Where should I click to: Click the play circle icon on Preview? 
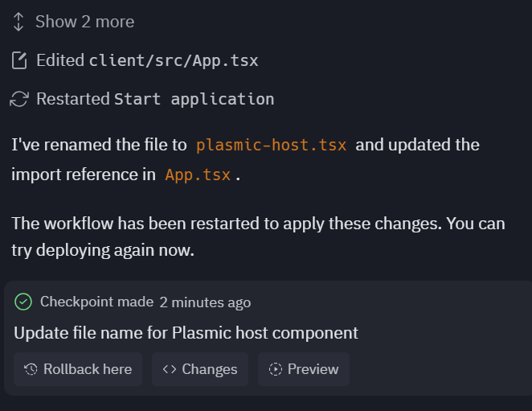point(276,369)
